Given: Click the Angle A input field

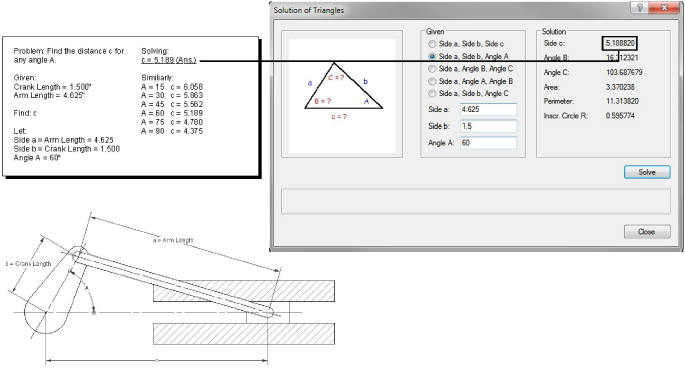Looking at the screenshot, I should 488,143.
